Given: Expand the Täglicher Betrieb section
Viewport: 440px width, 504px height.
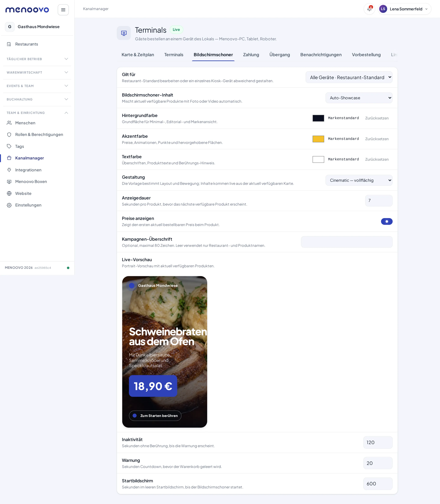Looking at the screenshot, I should click(x=37, y=59).
